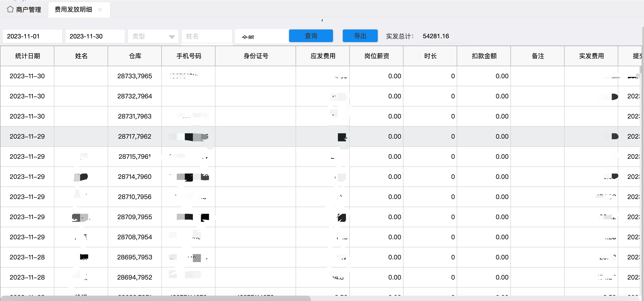Open the 全部 filter selector

261,36
